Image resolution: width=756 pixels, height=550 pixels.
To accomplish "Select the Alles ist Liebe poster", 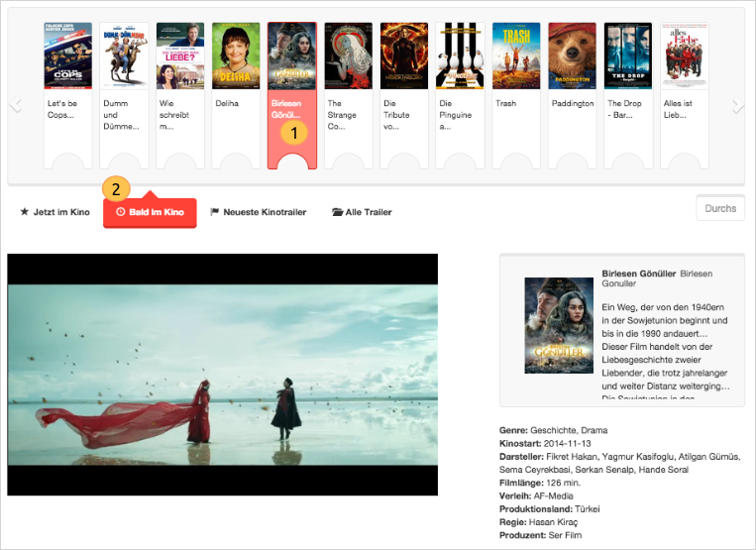I will (x=684, y=55).
